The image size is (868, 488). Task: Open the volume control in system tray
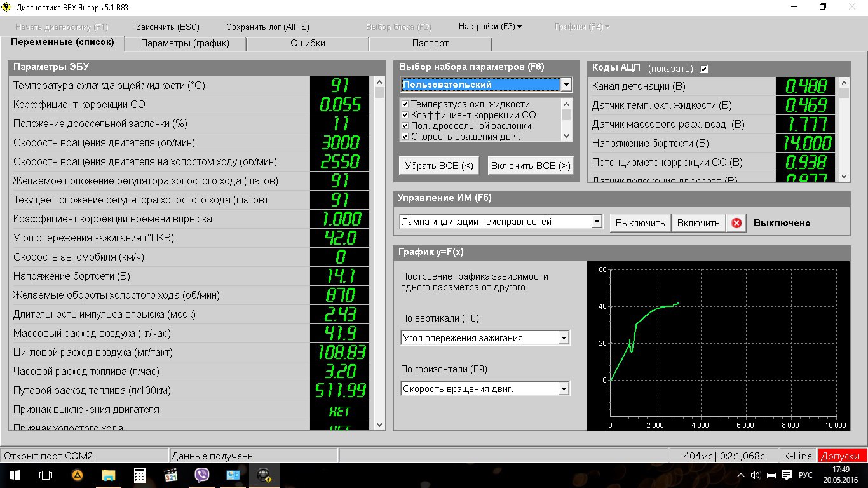point(756,475)
